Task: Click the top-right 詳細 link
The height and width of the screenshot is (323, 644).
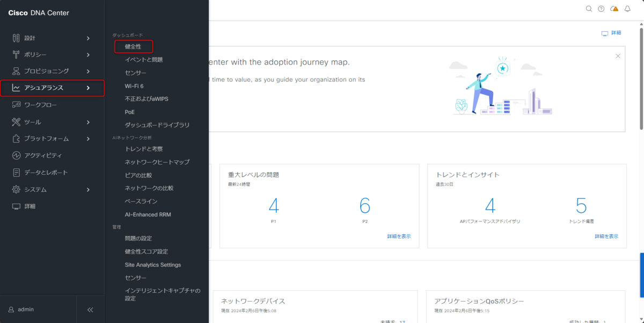Action: [x=616, y=33]
